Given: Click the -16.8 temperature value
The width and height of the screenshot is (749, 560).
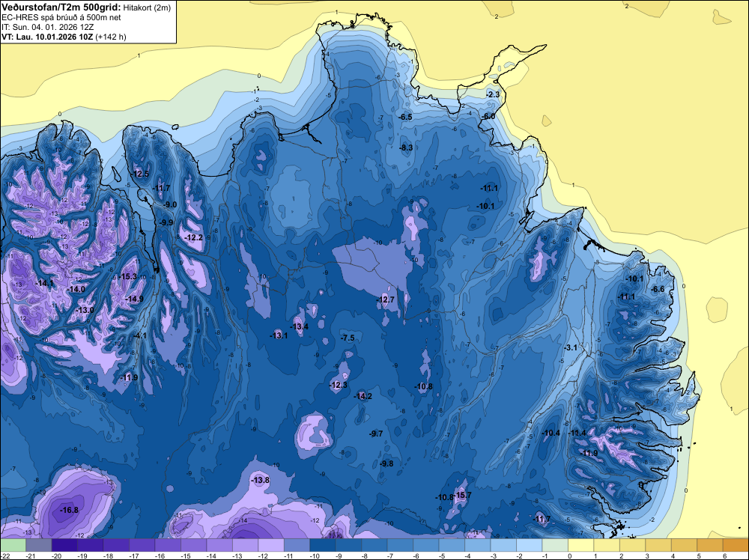Looking at the screenshot, I should (x=69, y=510).
